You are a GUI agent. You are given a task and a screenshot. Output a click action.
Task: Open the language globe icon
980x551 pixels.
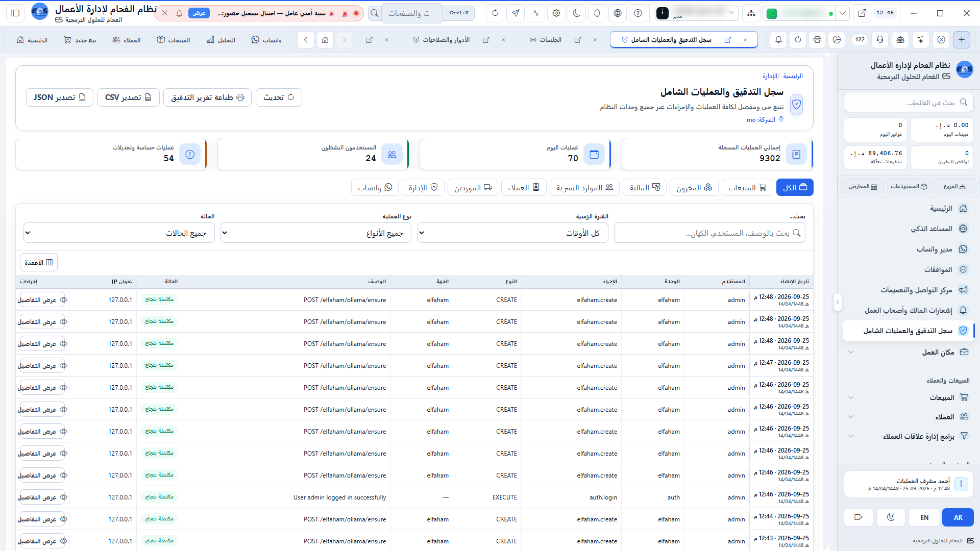coord(618,13)
